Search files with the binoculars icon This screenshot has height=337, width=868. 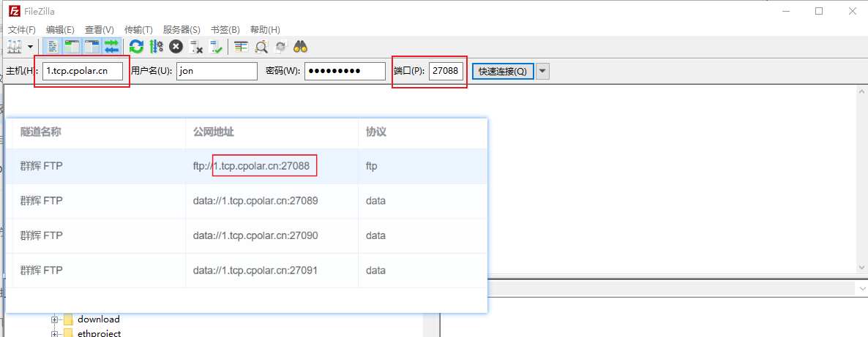pos(301,47)
